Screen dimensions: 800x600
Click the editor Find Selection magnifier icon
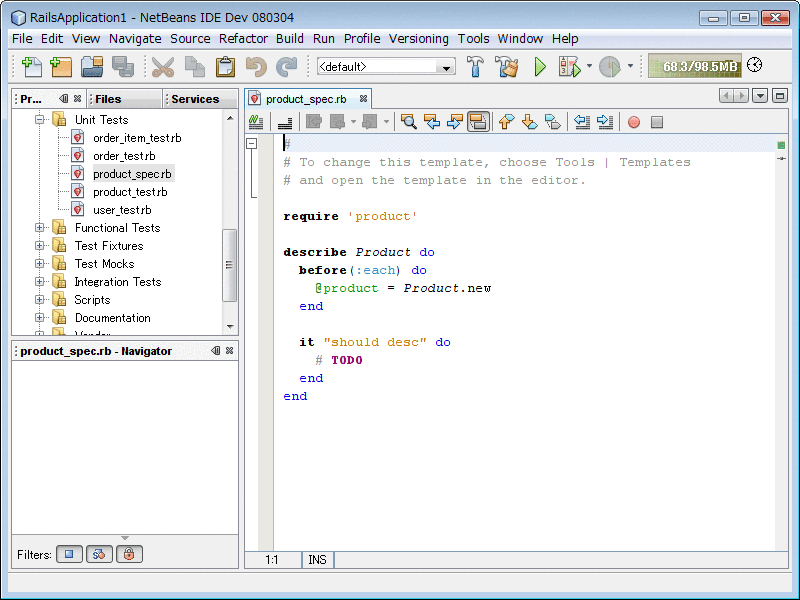(x=409, y=122)
